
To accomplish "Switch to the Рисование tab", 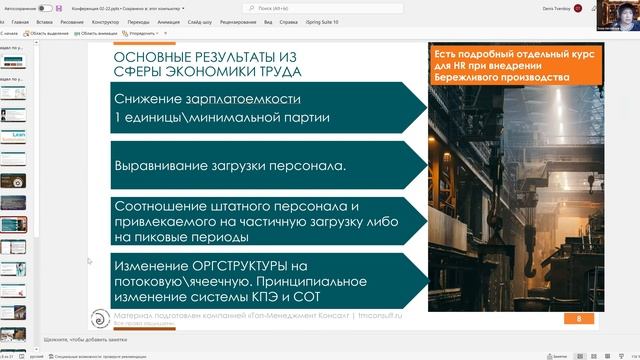I will (x=72, y=22).
